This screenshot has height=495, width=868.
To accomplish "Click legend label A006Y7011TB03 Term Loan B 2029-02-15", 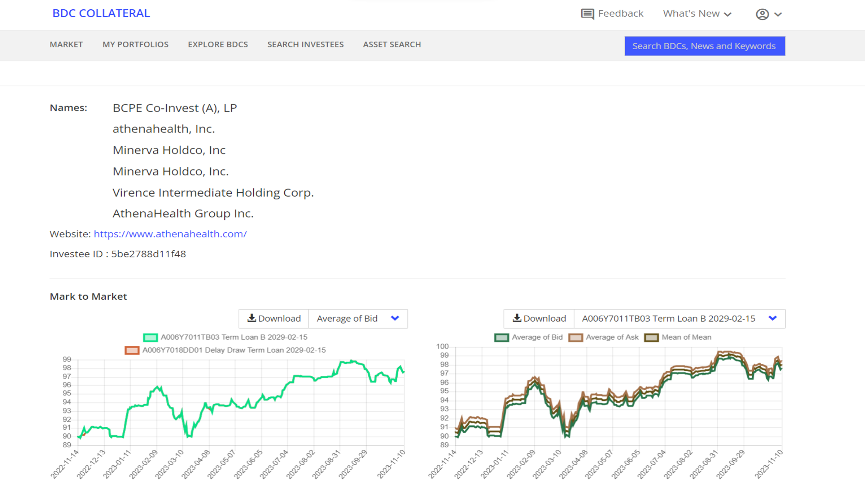I will pos(234,337).
